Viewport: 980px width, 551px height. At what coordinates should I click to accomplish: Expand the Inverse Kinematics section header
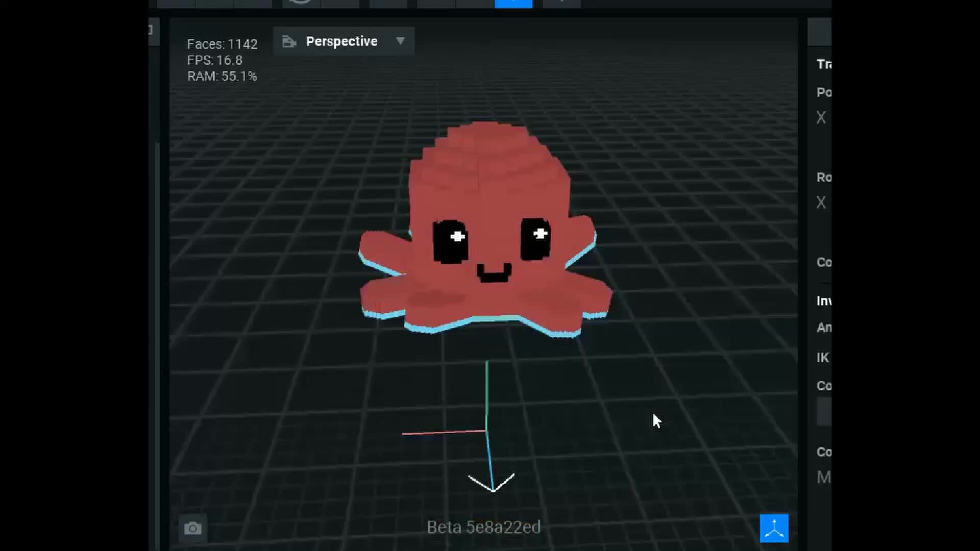824,301
